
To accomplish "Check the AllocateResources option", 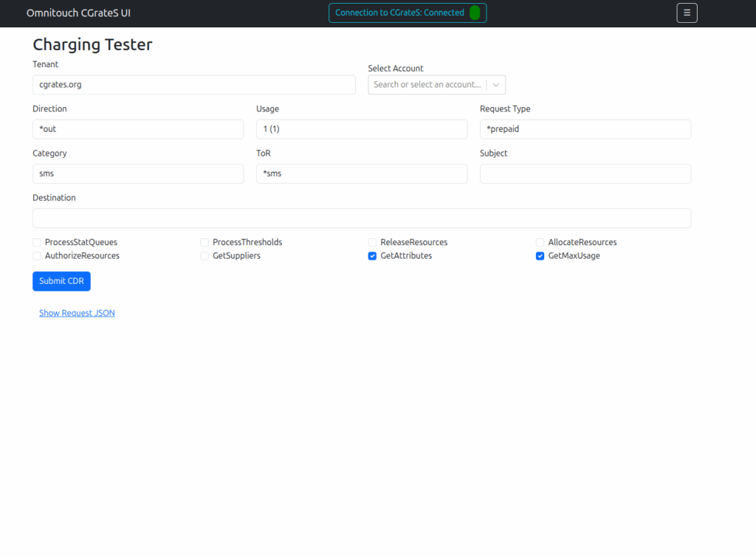I will tap(540, 243).
